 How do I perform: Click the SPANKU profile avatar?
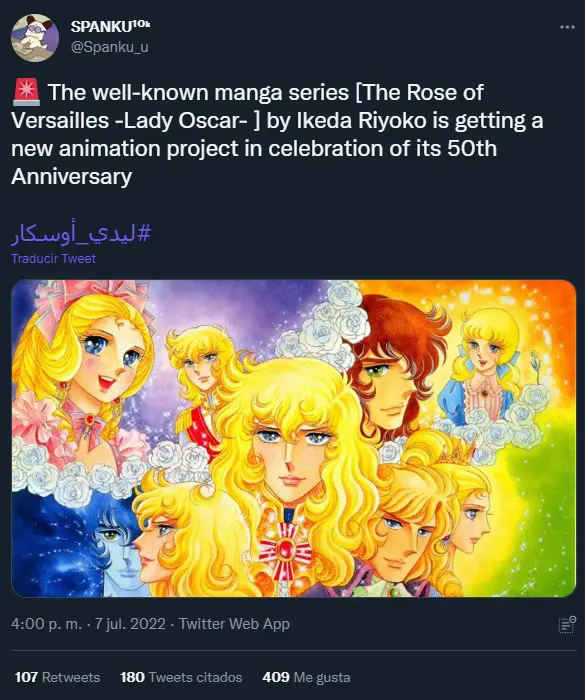pyautogui.click(x=35, y=38)
